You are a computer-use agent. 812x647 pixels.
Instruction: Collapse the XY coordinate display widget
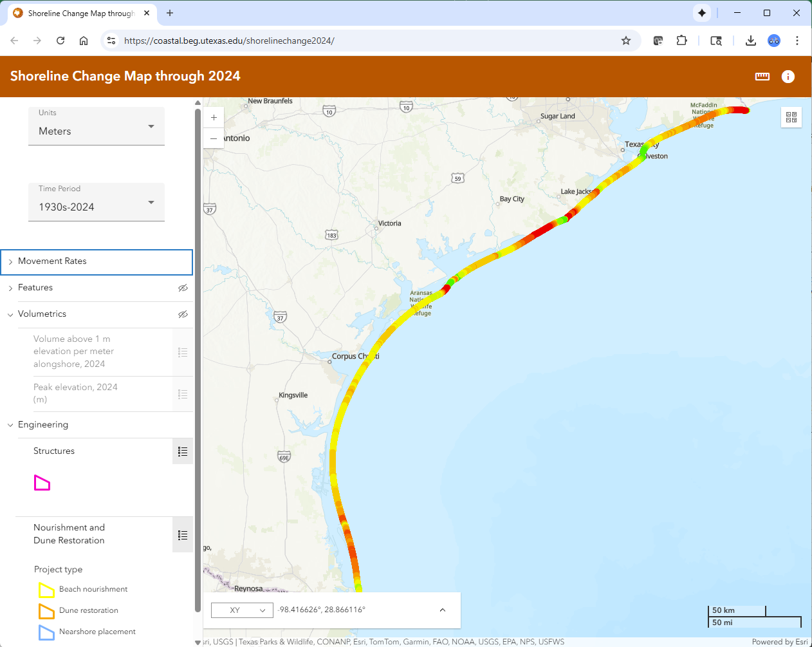[x=442, y=610]
